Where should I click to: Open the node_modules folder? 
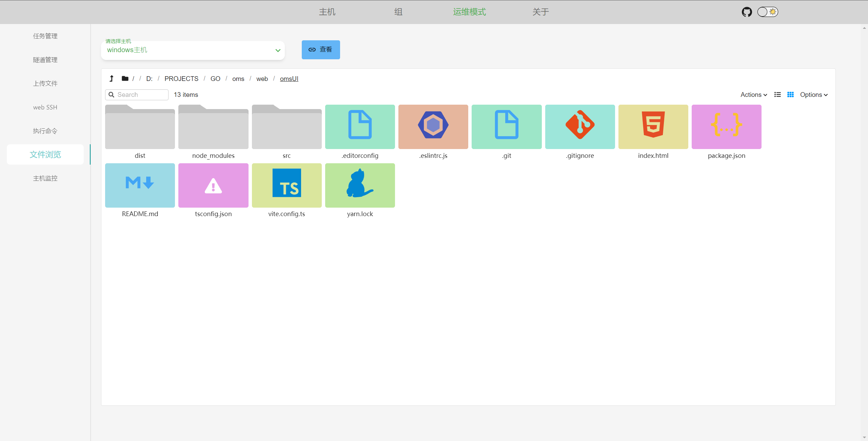(x=213, y=127)
